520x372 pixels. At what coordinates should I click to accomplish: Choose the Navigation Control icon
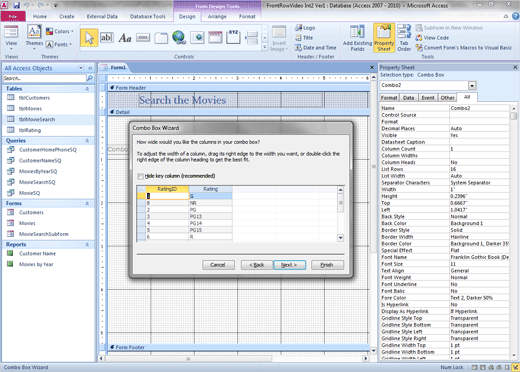(215, 37)
